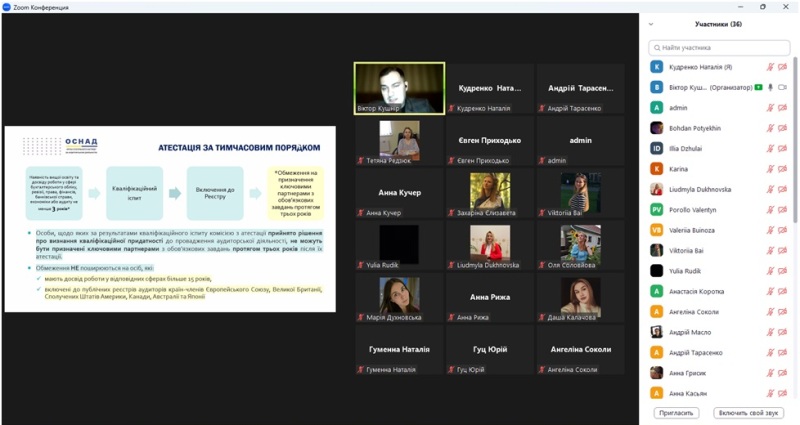Click the Zoom logo icon in the title bar

(7, 7)
